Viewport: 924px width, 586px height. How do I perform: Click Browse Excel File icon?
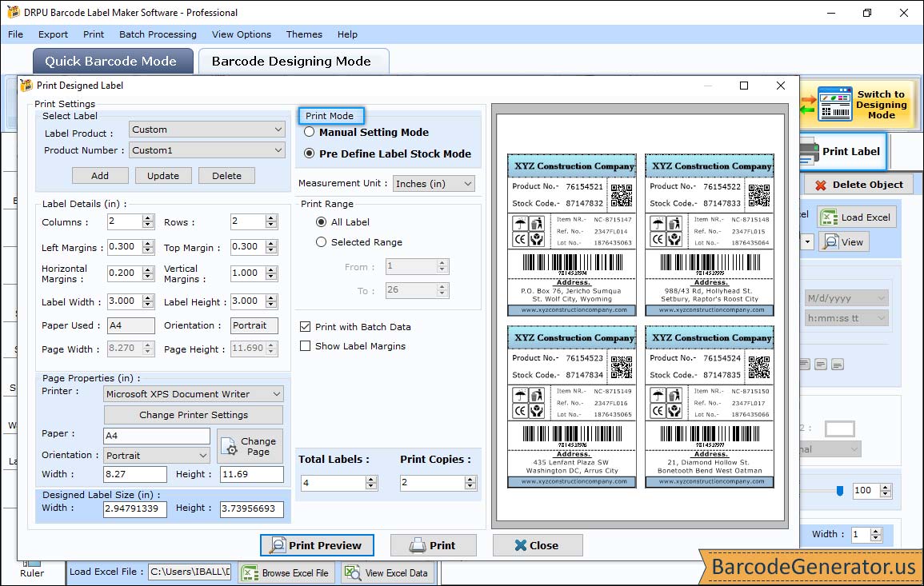[250, 573]
